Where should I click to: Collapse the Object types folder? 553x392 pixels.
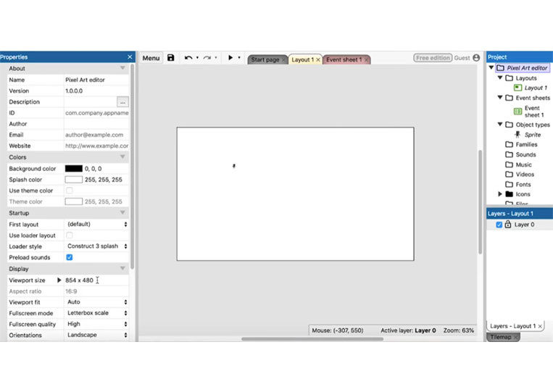[500, 124]
